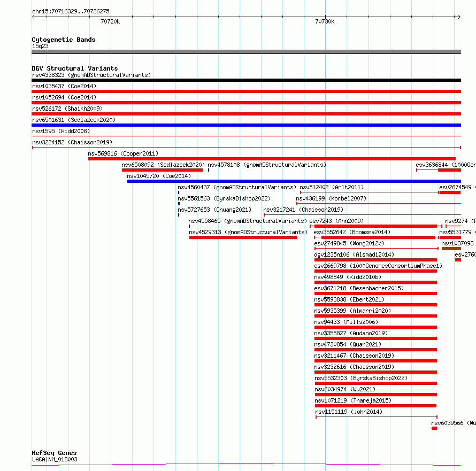Open nsv1071219 (Thareja2015) label
This screenshot has height=471, width=476.
353,400
